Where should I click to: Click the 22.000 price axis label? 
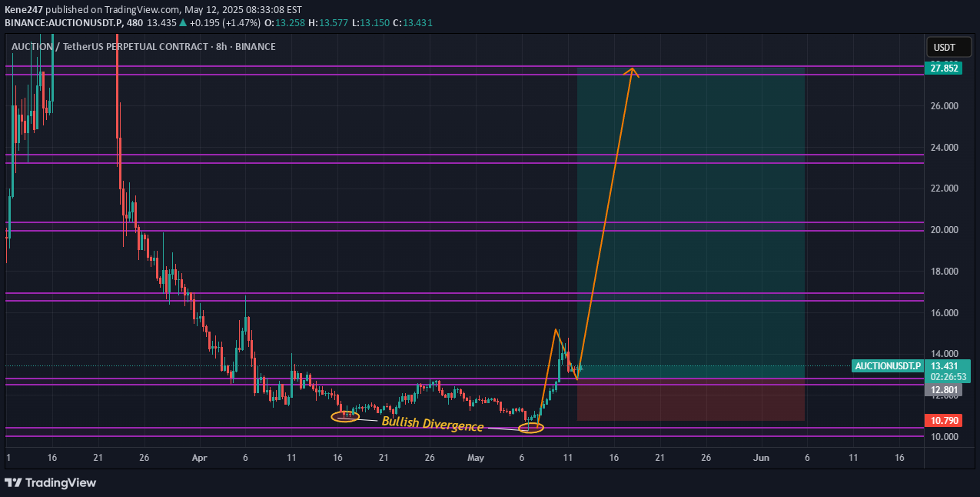[943, 188]
